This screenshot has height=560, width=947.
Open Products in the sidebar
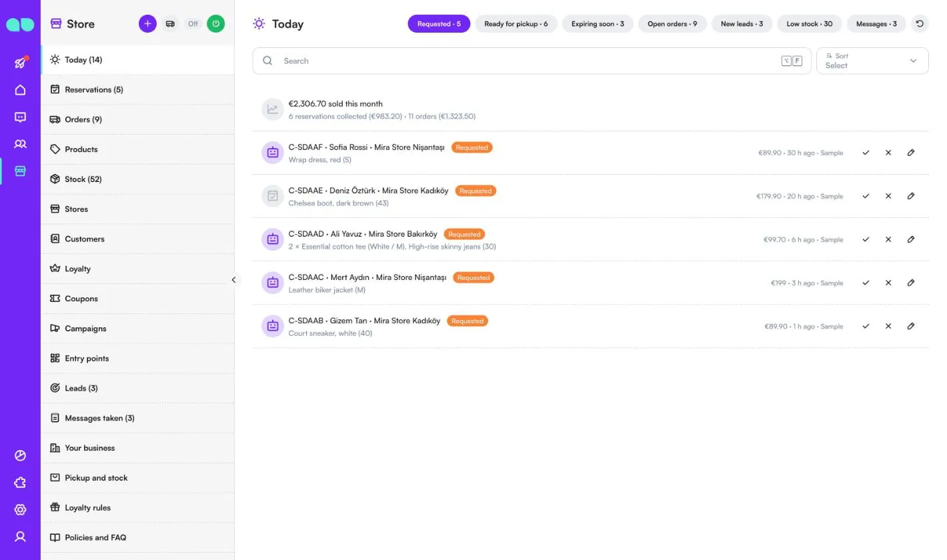point(137,149)
